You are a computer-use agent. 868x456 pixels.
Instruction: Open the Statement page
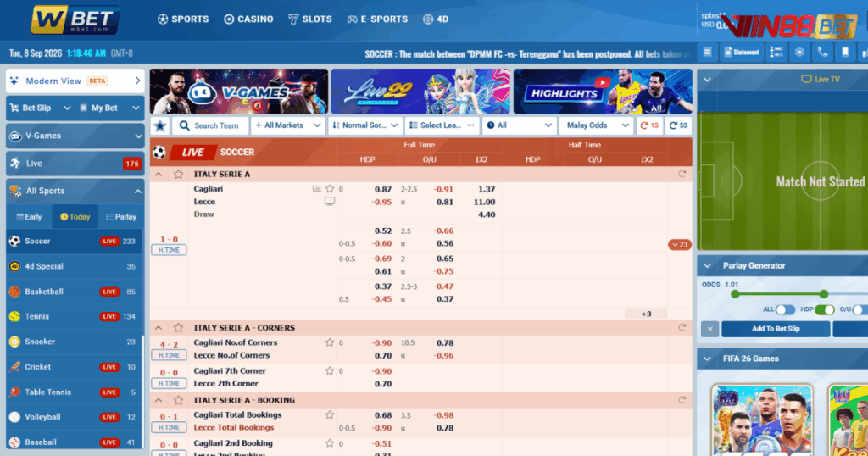[742, 53]
